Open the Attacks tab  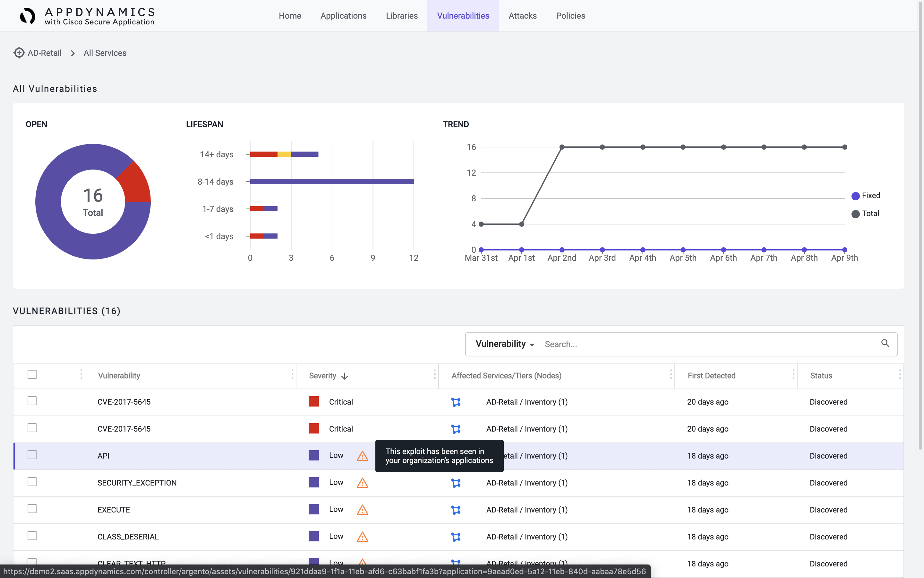click(x=523, y=16)
